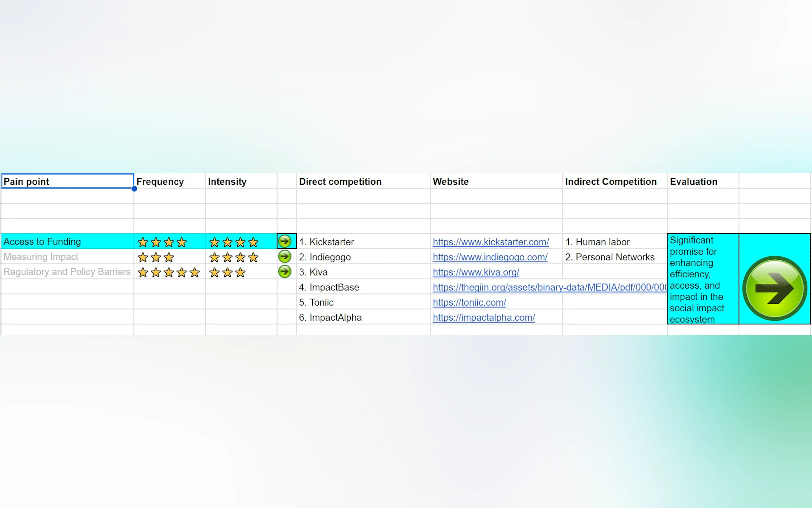Open the impactalpha.com link
This screenshot has height=508, width=812.
[x=483, y=317]
